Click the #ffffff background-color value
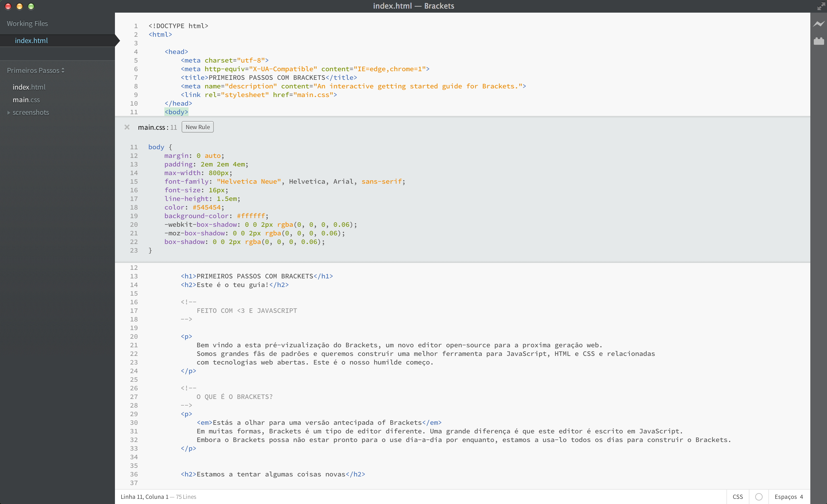This screenshot has height=504, width=827. (251, 216)
